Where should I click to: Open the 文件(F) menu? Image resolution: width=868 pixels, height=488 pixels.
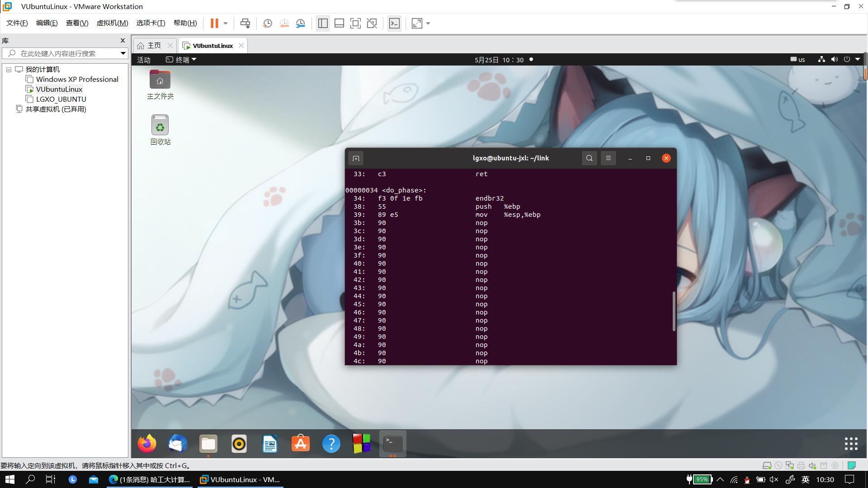click(x=17, y=23)
